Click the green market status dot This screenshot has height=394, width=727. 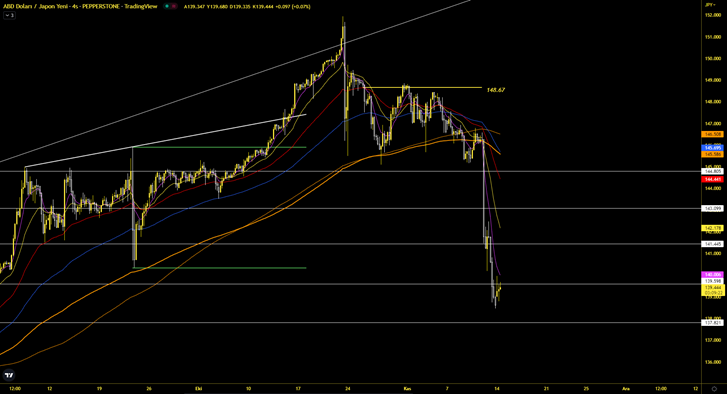[167, 6]
